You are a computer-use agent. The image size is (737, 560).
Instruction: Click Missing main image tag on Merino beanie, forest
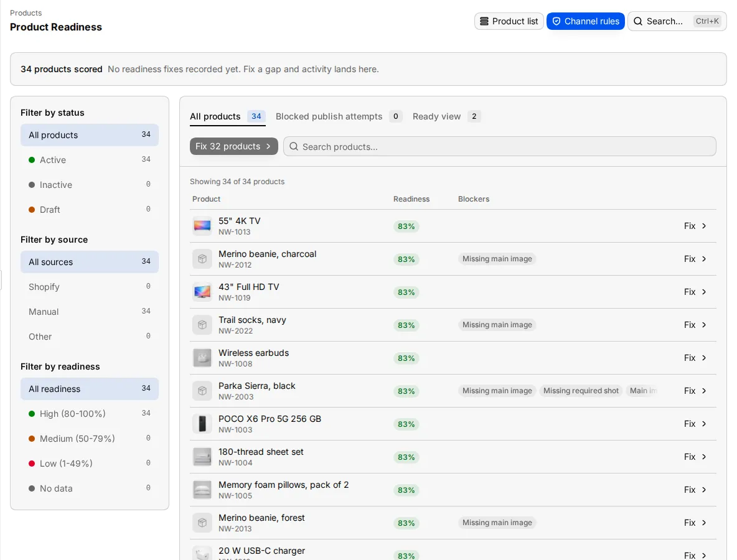coord(497,523)
